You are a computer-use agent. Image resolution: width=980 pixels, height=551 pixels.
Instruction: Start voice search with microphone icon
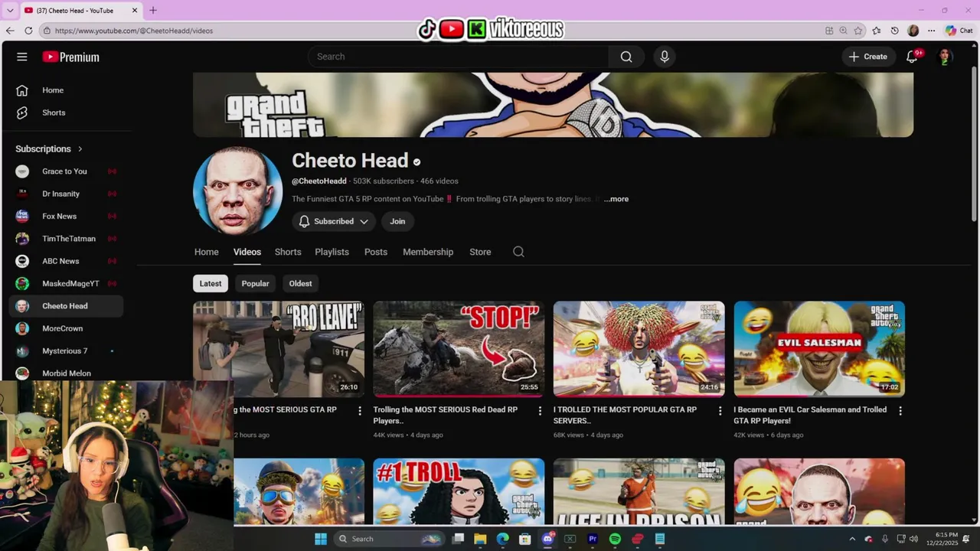665,57
